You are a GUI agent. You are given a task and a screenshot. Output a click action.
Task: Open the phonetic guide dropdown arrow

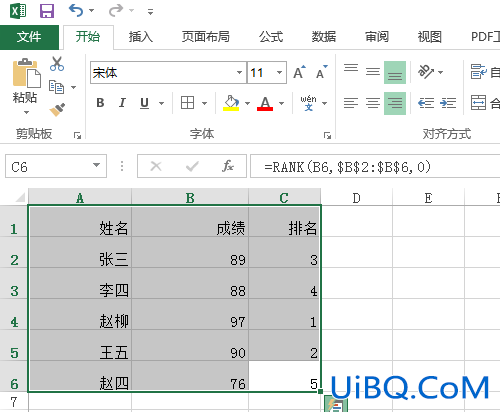(x=324, y=103)
